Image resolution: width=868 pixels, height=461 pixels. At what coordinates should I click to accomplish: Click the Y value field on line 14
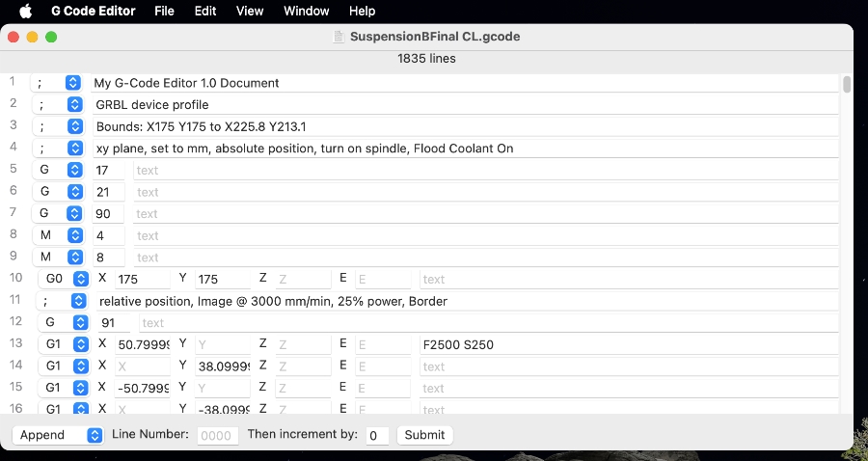tap(221, 366)
